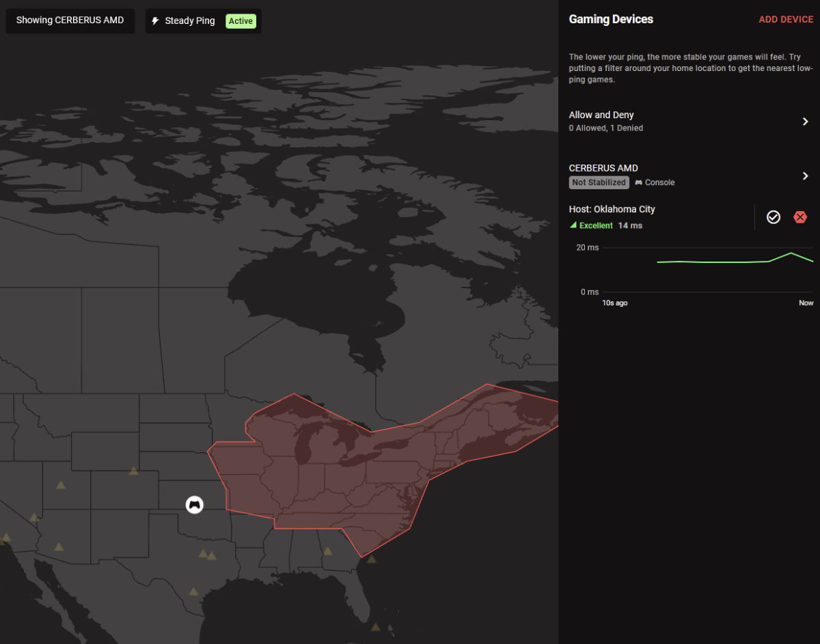Click the ADD DEVICE button
The height and width of the screenshot is (644, 820).
pos(786,20)
